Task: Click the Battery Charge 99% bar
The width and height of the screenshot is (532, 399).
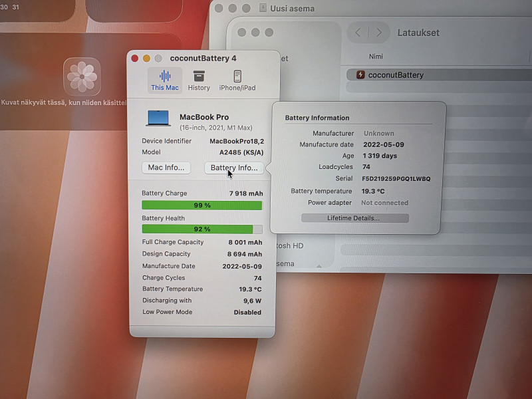Action: point(201,205)
